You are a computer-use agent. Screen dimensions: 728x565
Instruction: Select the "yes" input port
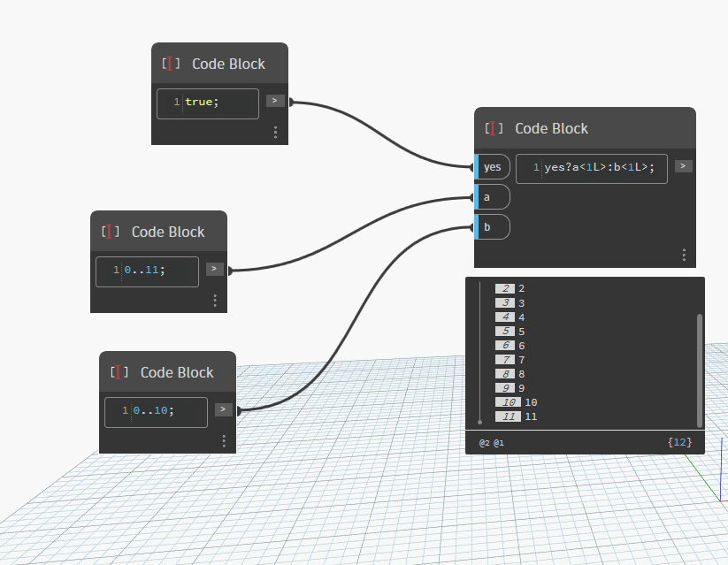click(x=492, y=166)
